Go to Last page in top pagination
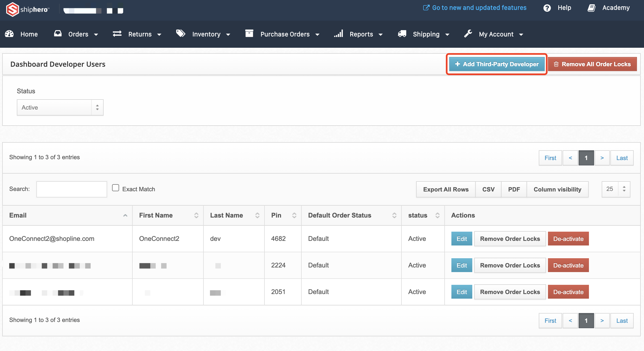The width and height of the screenshot is (644, 351). [x=622, y=158]
